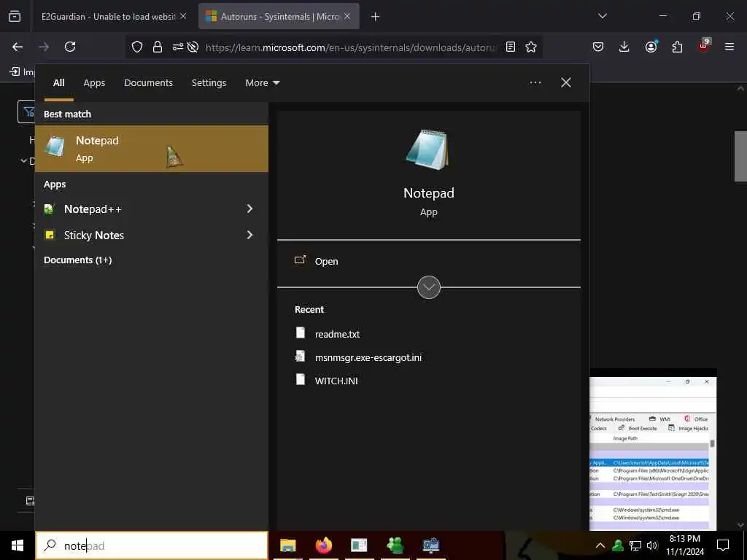The height and width of the screenshot is (560, 747).
Task: Bookmark this page with the star
Action: (531, 47)
